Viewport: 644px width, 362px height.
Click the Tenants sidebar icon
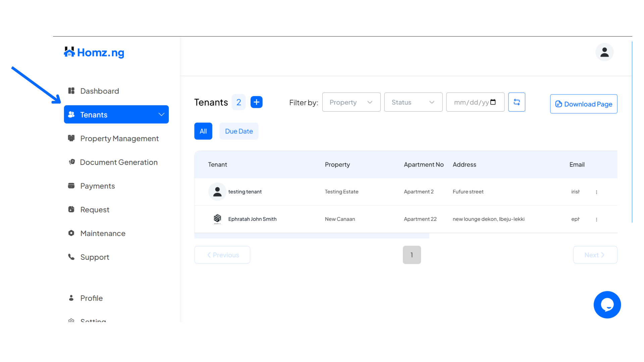[72, 115]
